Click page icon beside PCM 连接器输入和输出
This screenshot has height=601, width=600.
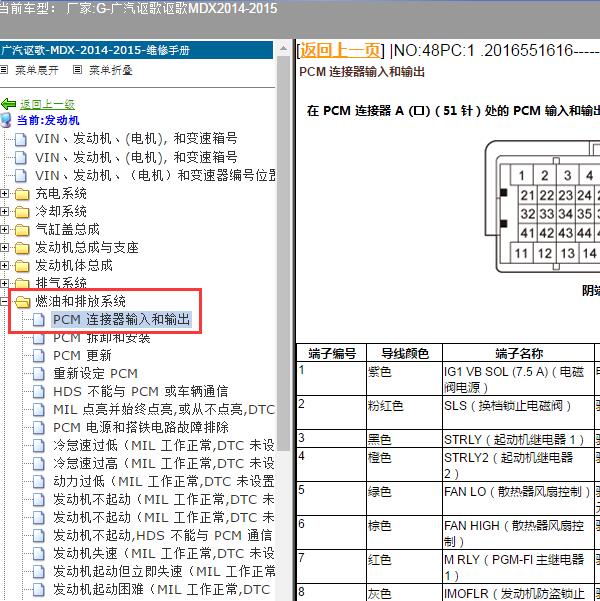coord(39,320)
